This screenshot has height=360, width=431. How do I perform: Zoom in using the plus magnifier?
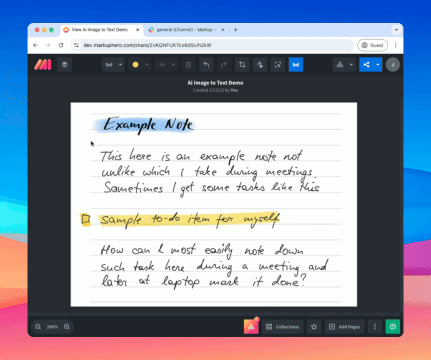67,327
